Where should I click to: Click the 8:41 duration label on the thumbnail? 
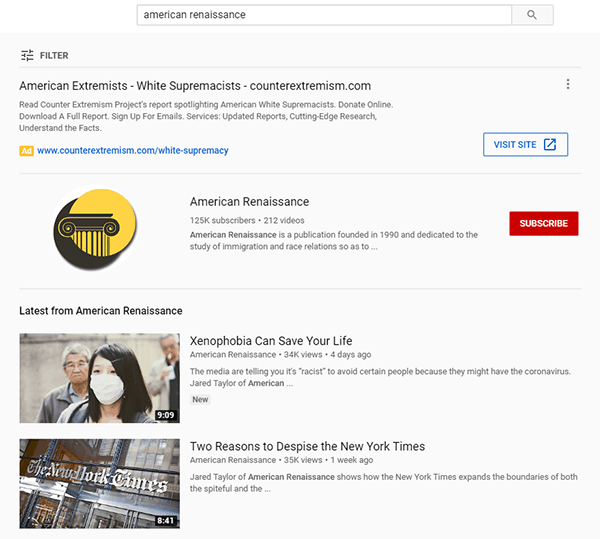165,520
